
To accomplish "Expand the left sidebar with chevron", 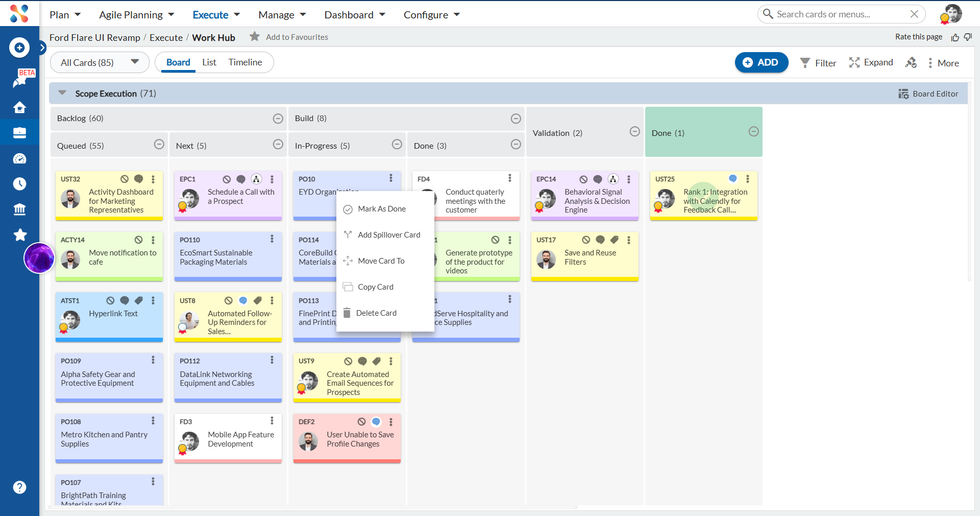I will tap(42, 48).
